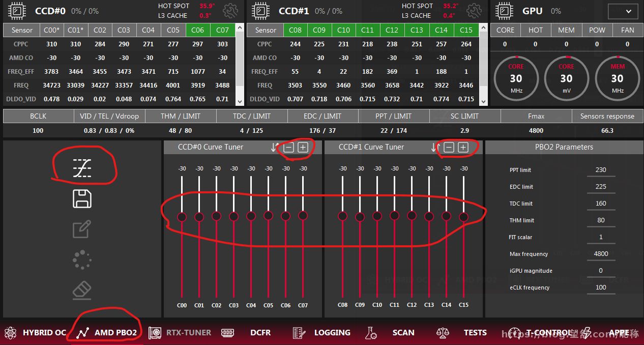The width and height of the screenshot is (644, 345).
Task: Click the Max frequency input field
Action: [601, 254]
